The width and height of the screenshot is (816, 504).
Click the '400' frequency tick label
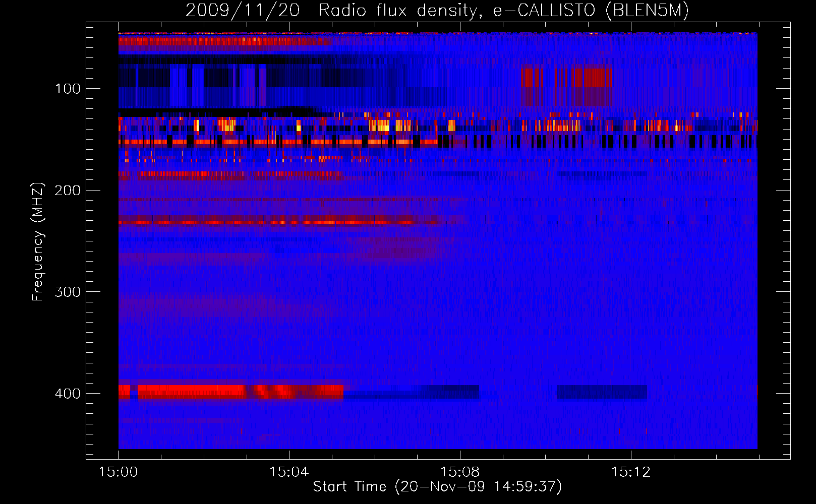(x=68, y=394)
